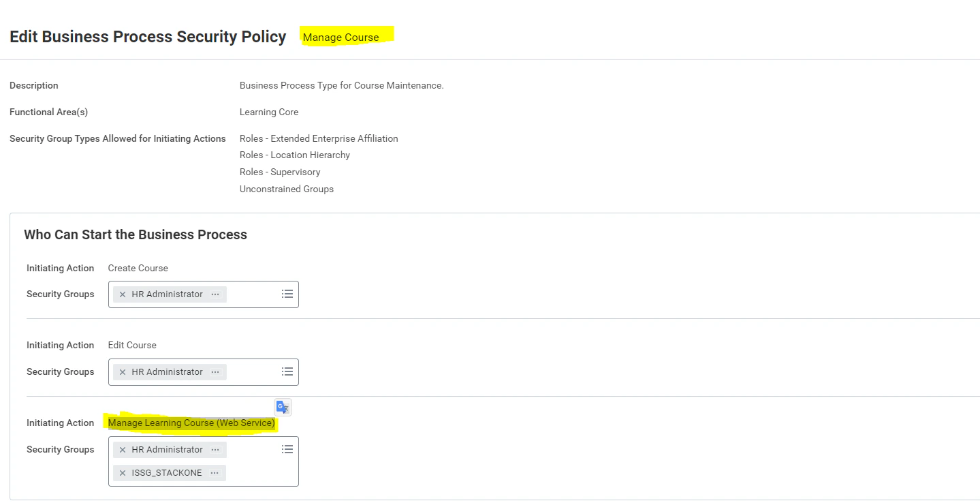Click the ellipsis on Edit Course HR Administrator tag
Screen dimensions: 980x503
click(x=215, y=371)
